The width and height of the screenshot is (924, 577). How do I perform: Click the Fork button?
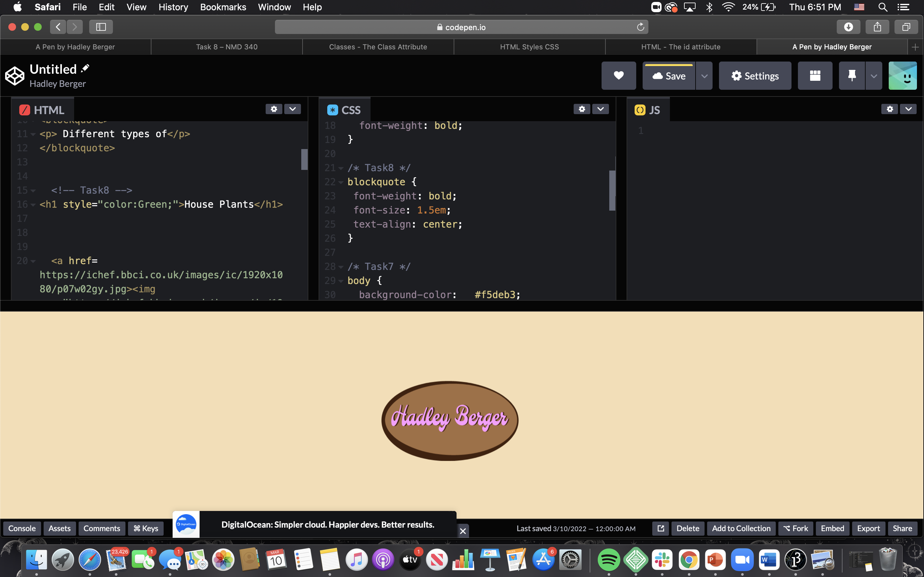click(x=795, y=528)
